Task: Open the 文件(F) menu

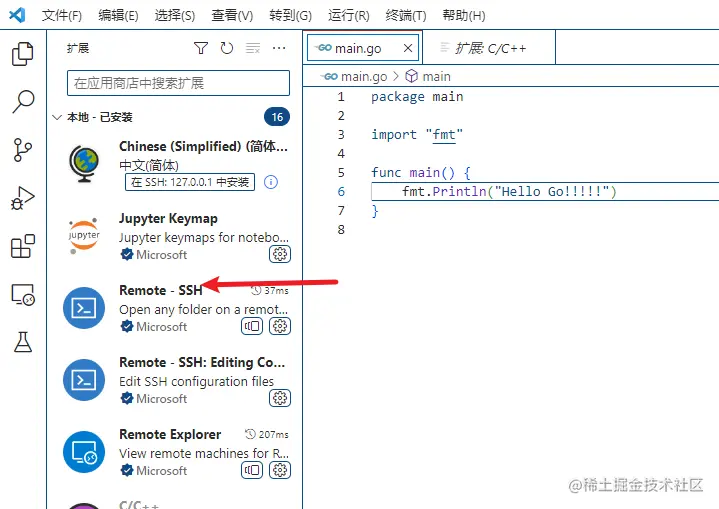Action: click(x=61, y=16)
